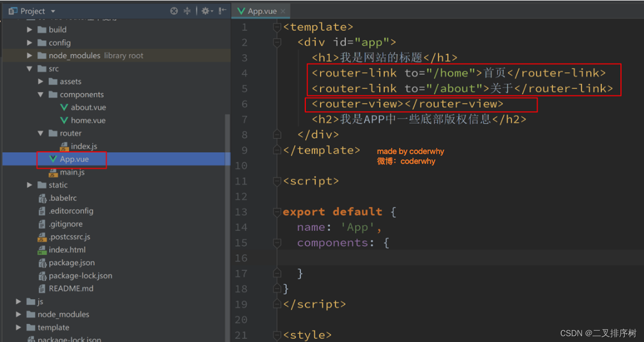Expand the static folder
Image resolution: width=644 pixels, height=342 pixels.
click(29, 185)
